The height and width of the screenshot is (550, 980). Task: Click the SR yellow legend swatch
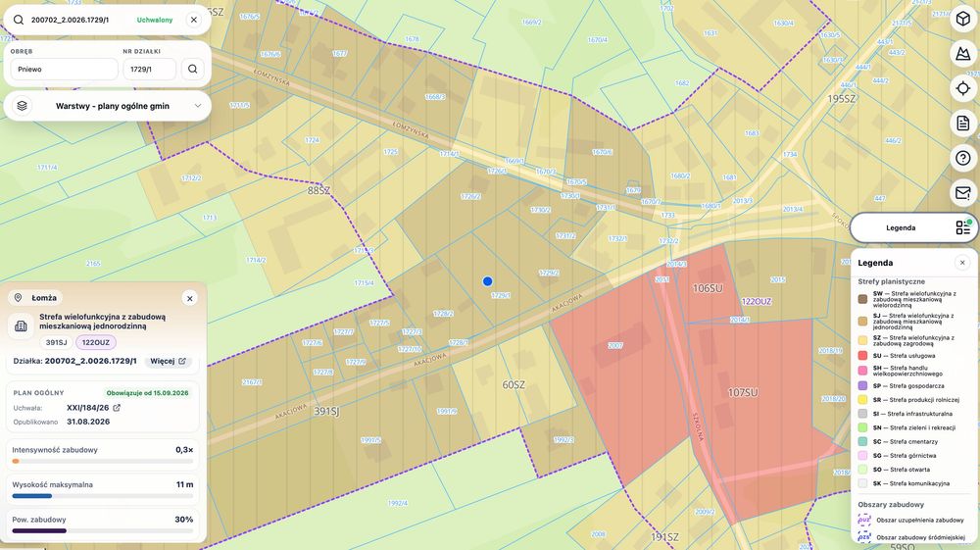click(x=862, y=399)
